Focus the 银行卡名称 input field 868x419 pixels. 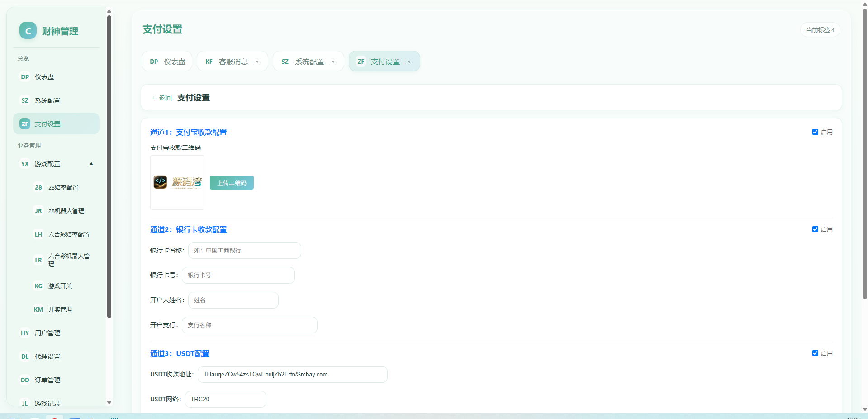coord(245,250)
